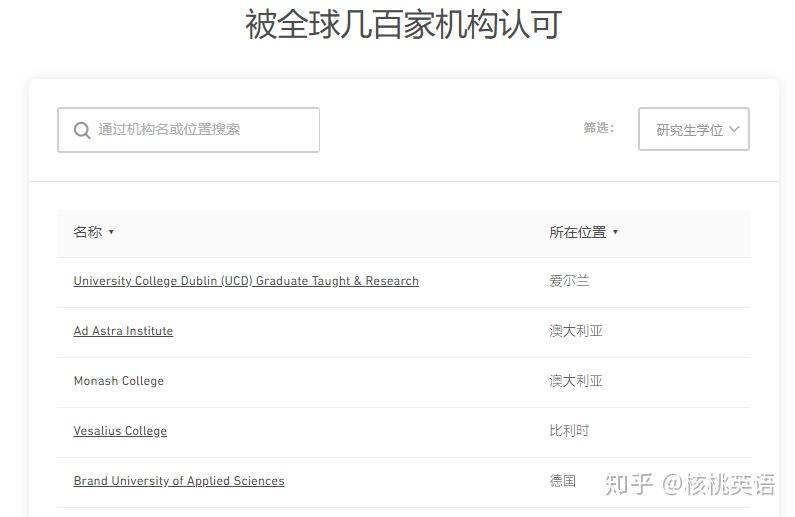Open Vesalius College link
795x517 pixels.
(120, 431)
